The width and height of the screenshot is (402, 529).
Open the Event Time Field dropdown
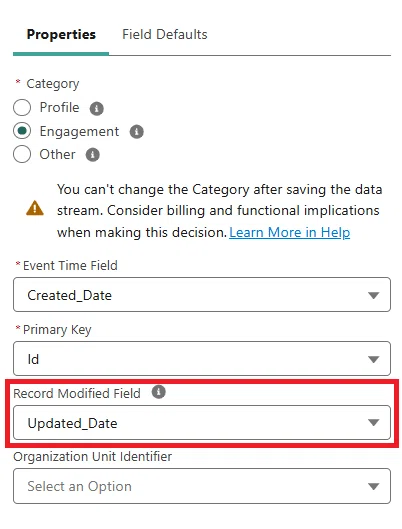tap(202, 295)
